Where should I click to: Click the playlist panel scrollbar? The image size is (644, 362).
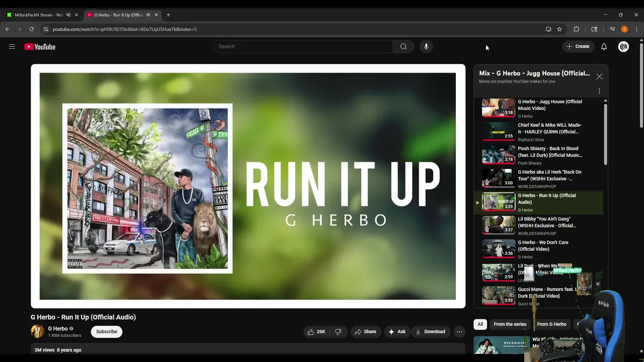tap(605, 133)
